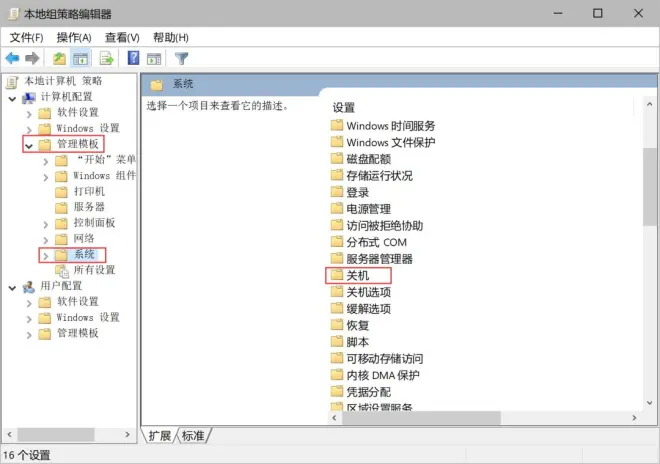The image size is (660, 464).
Task: Open the 可移动存储访问 folder
Action: click(x=377, y=358)
